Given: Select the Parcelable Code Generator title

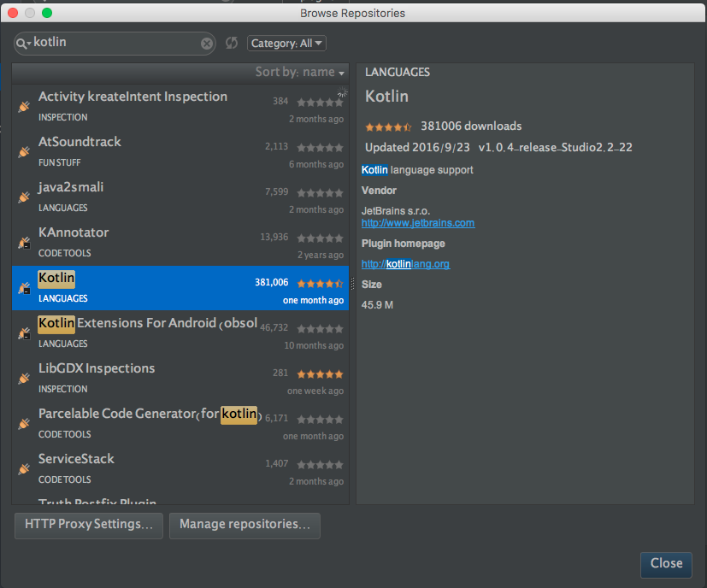Looking at the screenshot, I should click(x=150, y=414).
